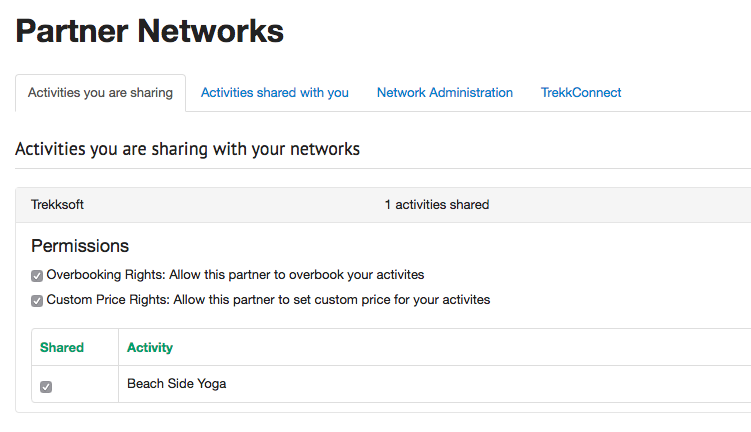
Task: Click 'Activities you are sharing with your networks' heading
Action: click(187, 149)
